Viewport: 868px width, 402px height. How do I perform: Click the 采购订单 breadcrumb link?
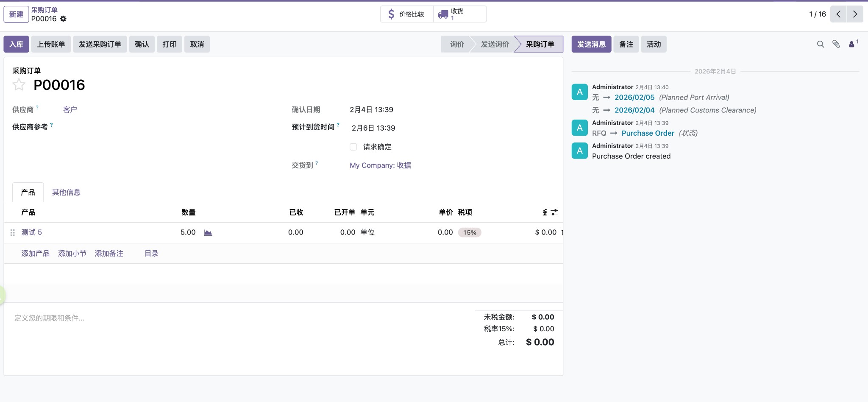(x=44, y=10)
